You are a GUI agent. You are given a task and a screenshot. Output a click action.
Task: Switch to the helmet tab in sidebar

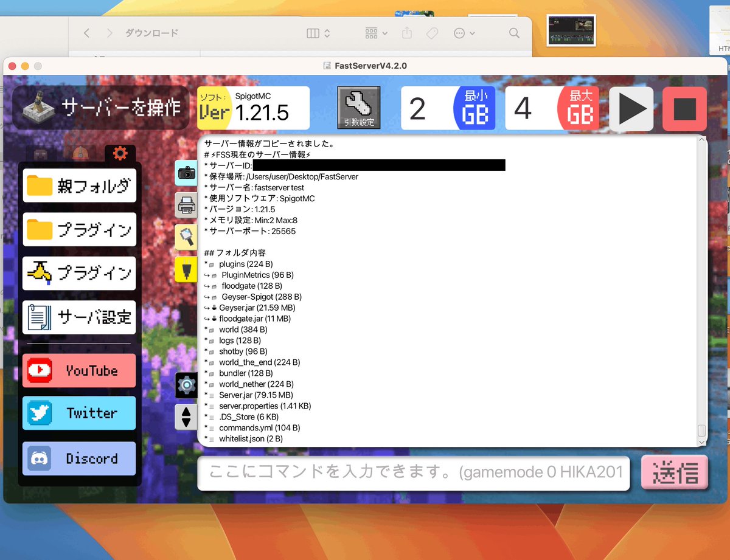coord(80,154)
